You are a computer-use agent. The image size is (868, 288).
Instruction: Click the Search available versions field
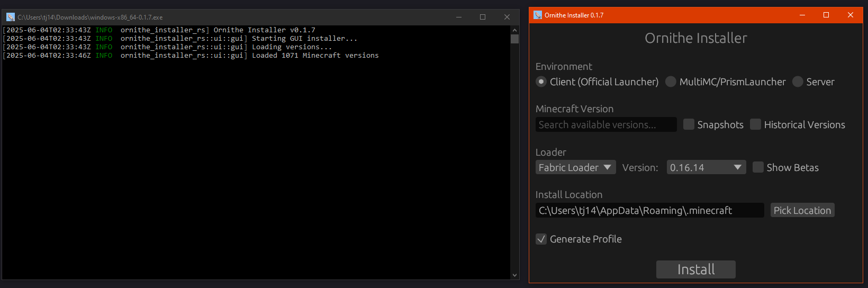pos(606,124)
